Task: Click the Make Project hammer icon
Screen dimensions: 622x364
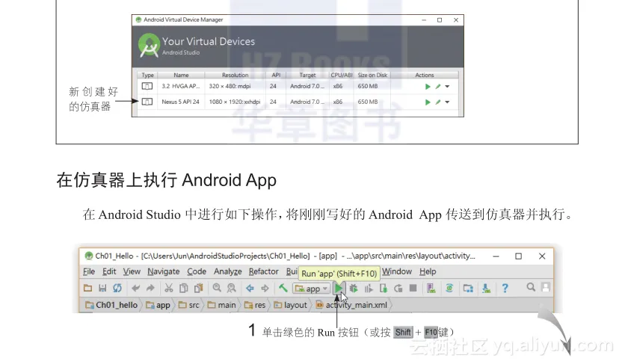Action: (x=283, y=289)
